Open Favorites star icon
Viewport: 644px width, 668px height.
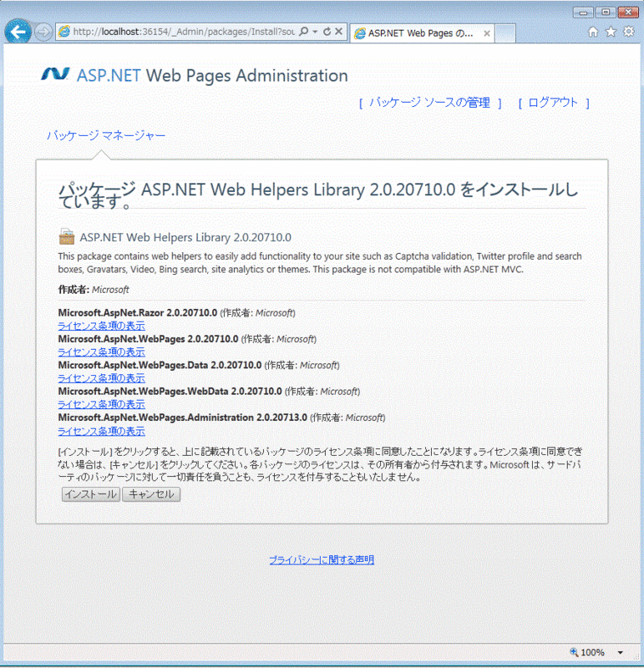611,32
